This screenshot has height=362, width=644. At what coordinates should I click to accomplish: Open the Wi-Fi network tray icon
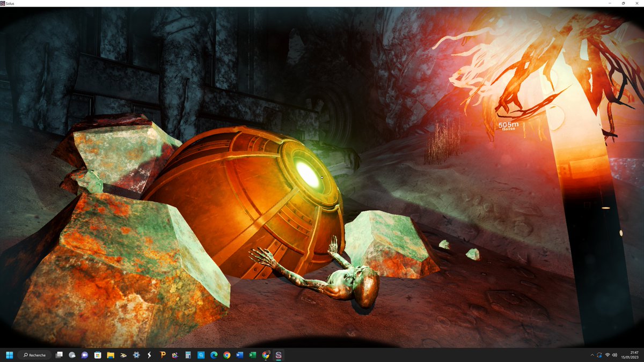[x=608, y=355]
